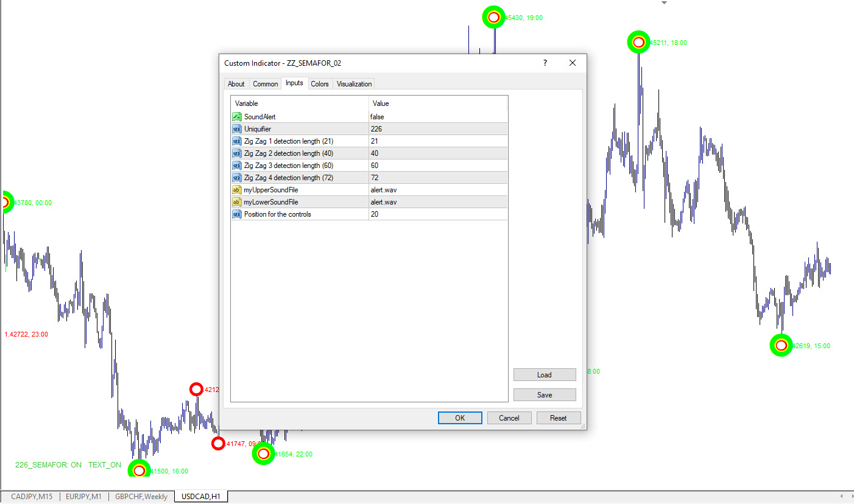Click the chart tabs scroll right arrow
The height and width of the screenshot is (504, 854).
849,497
